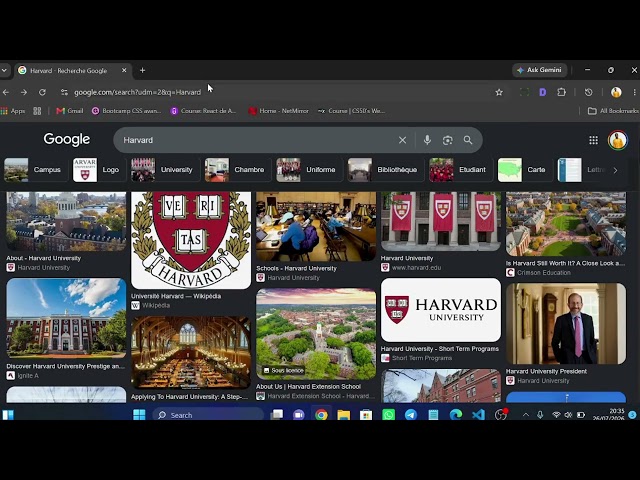640x480 pixels.
Task: Launch Visual Studio Code from taskbar
Action: (x=478, y=415)
